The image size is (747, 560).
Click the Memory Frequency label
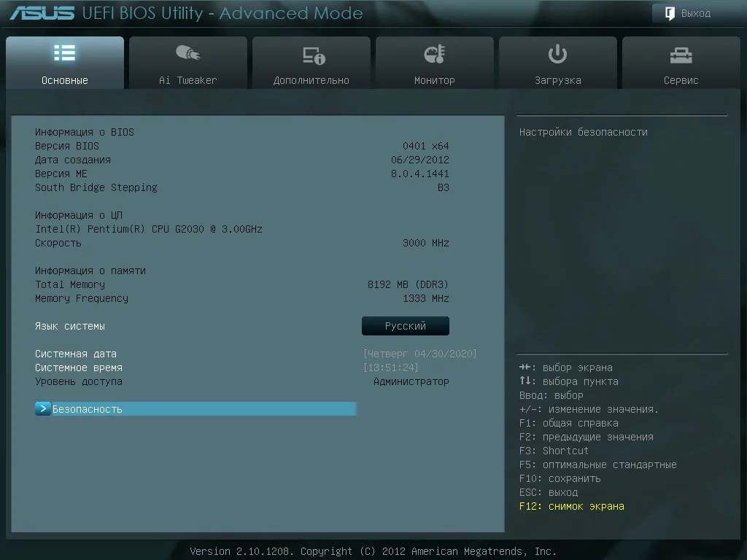(82, 298)
